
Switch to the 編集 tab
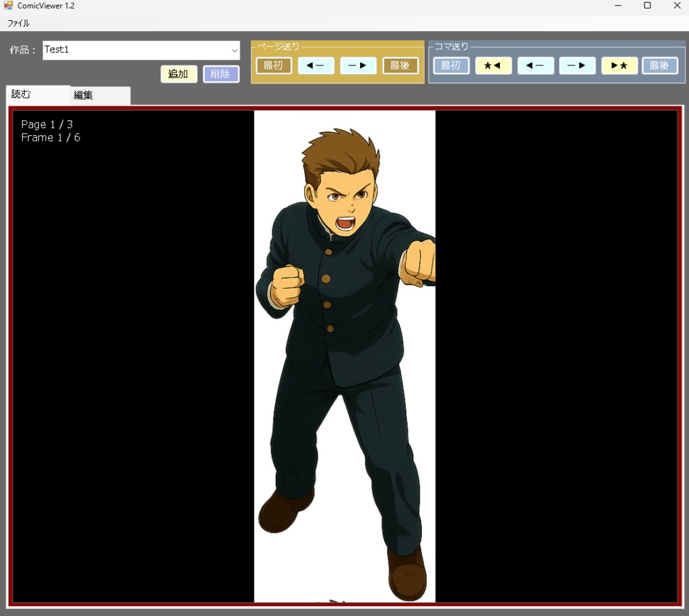pyautogui.click(x=100, y=96)
